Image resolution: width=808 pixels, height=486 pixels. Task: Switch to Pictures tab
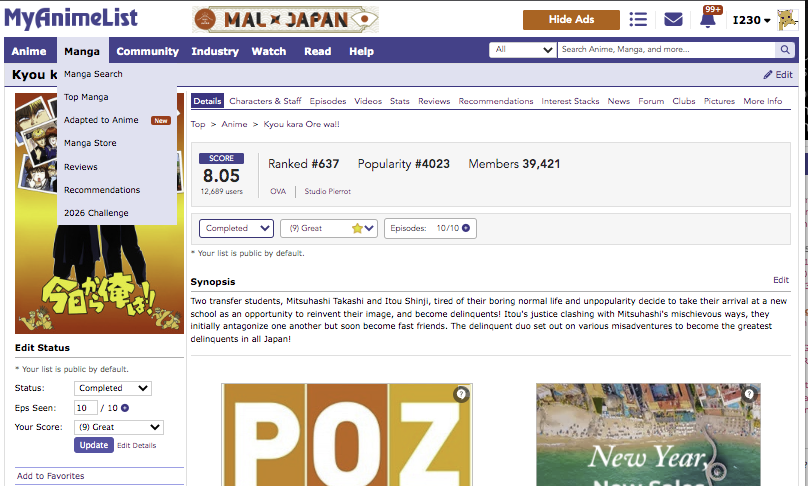tap(719, 101)
